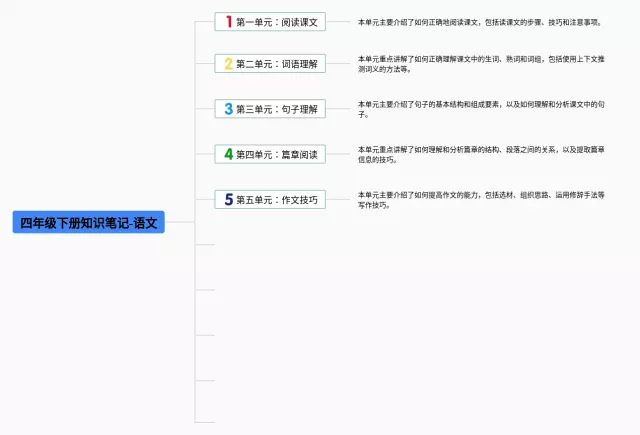Viewport: 640px width, 435px height.
Task: Click the description about 提高作文的能力
Action: tap(480, 199)
